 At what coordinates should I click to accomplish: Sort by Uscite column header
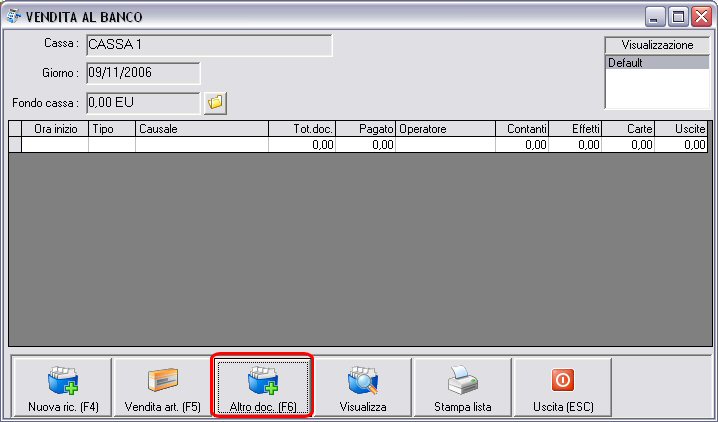[x=681, y=129]
